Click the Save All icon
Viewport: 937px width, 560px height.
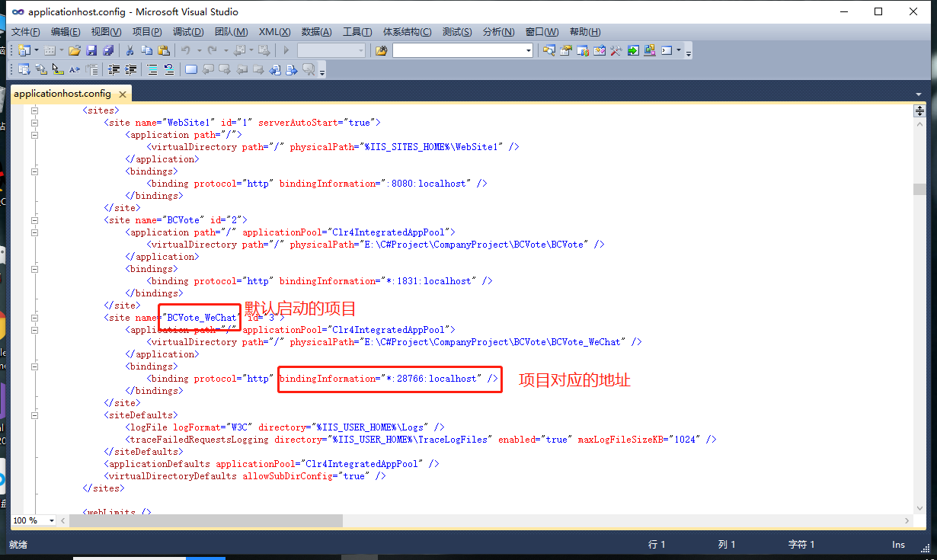coord(108,50)
